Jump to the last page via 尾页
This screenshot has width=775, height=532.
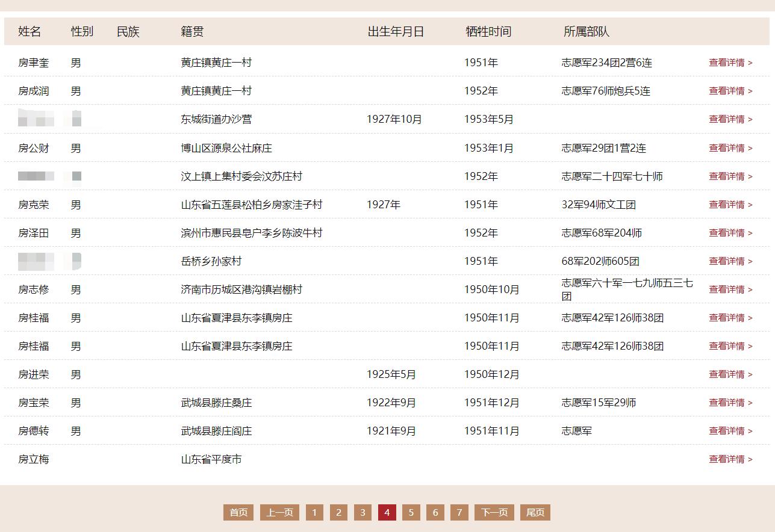[x=535, y=512]
